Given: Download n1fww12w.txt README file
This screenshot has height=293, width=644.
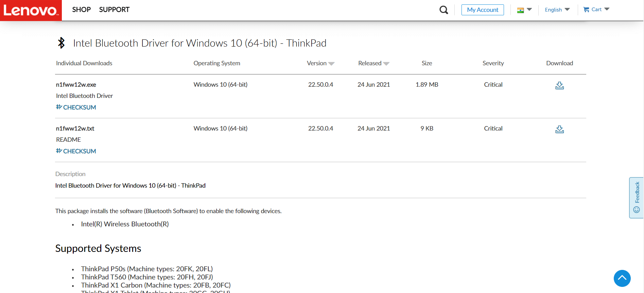Looking at the screenshot, I should point(559,129).
